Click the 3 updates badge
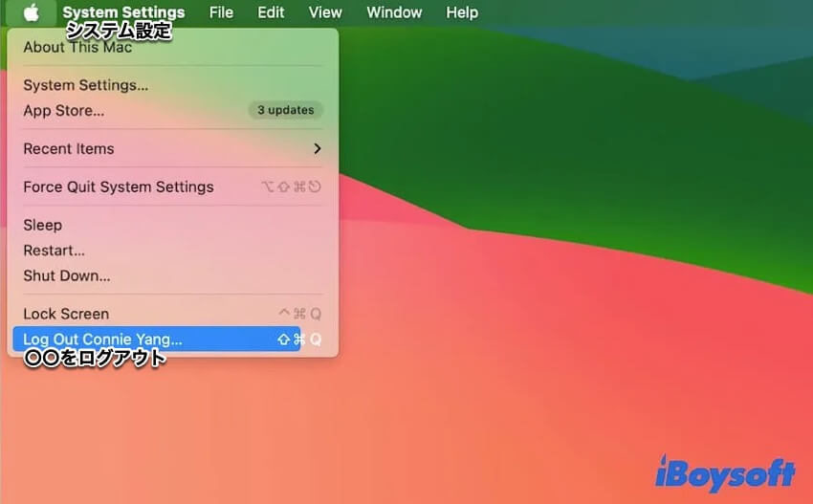This screenshot has height=504, width=813. [x=286, y=110]
